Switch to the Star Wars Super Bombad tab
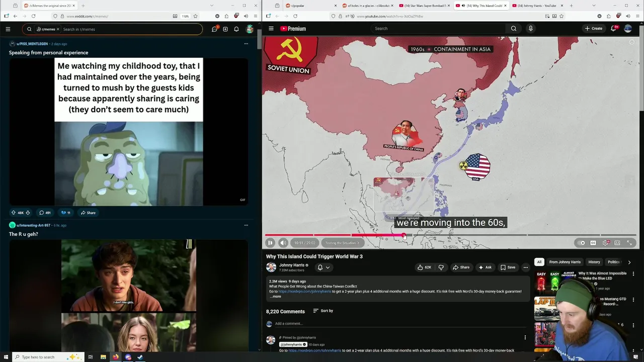The width and height of the screenshot is (644, 362). click(x=424, y=6)
